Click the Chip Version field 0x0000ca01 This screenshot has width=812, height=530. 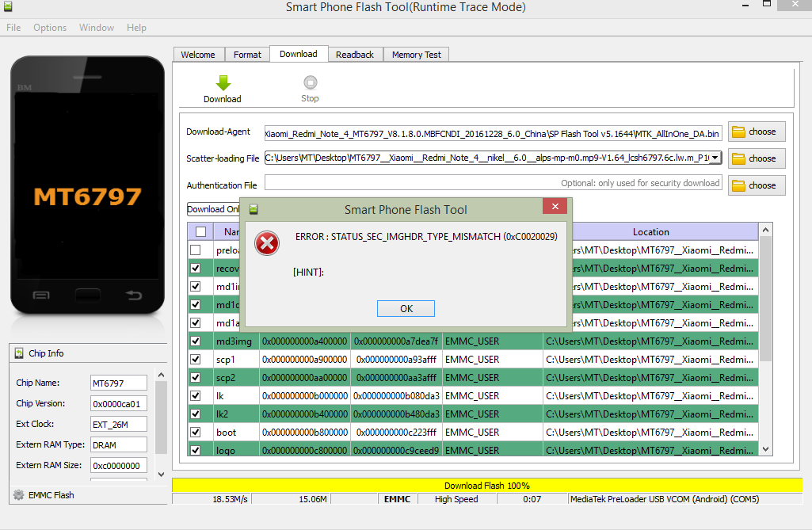119,403
